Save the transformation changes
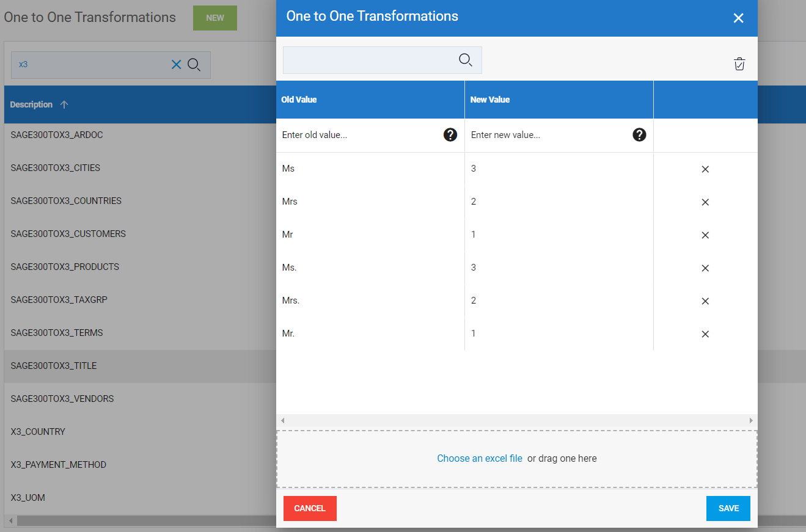Screen dimensions: 806x532 point(728,508)
